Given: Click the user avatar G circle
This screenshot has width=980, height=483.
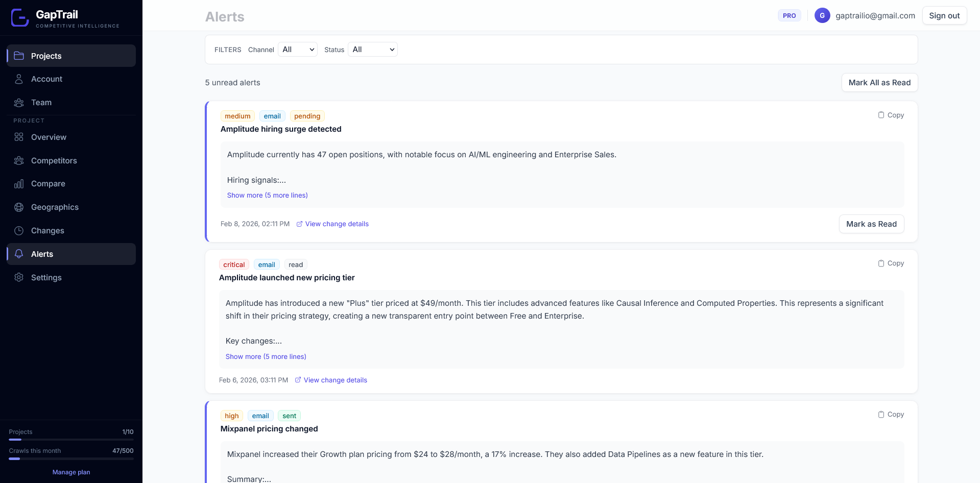Looking at the screenshot, I should [822, 16].
